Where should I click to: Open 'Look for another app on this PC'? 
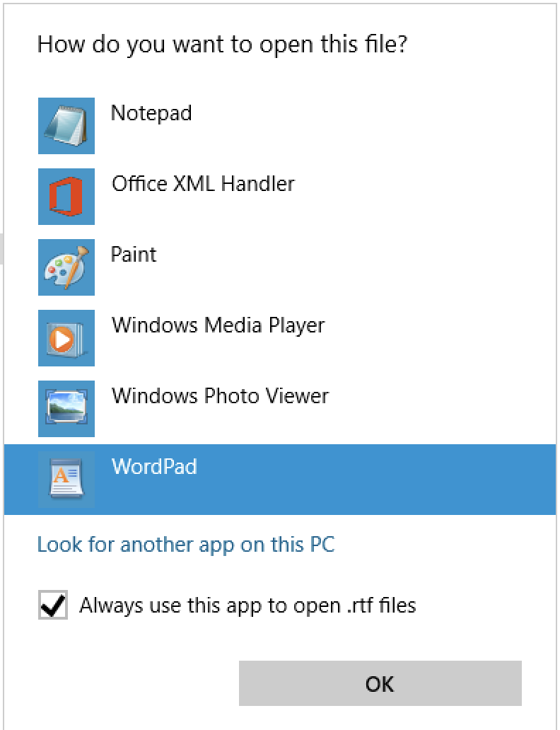pos(186,545)
